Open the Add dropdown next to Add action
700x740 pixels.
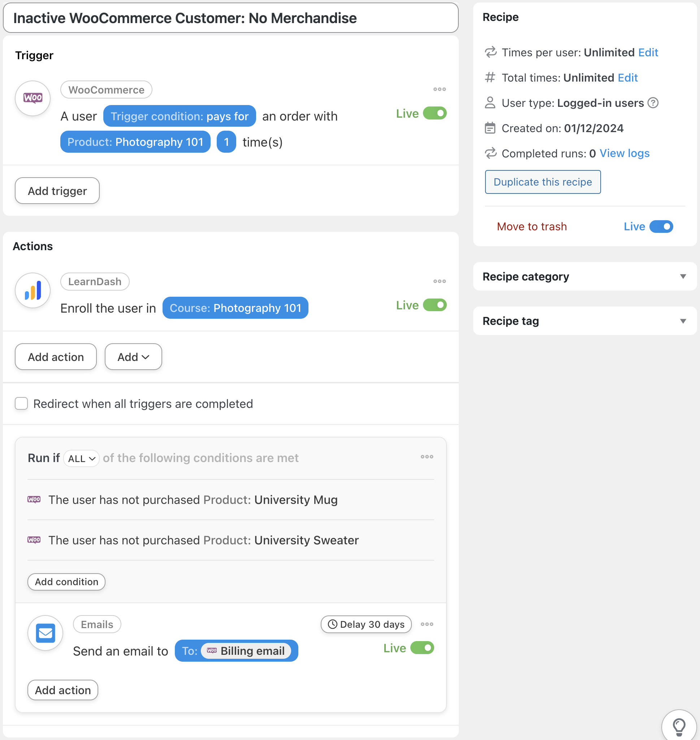[x=133, y=357]
